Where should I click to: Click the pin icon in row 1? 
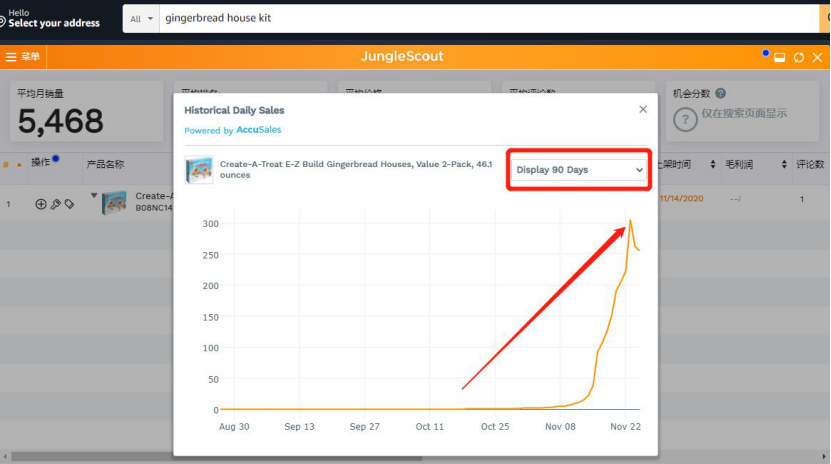(55, 204)
